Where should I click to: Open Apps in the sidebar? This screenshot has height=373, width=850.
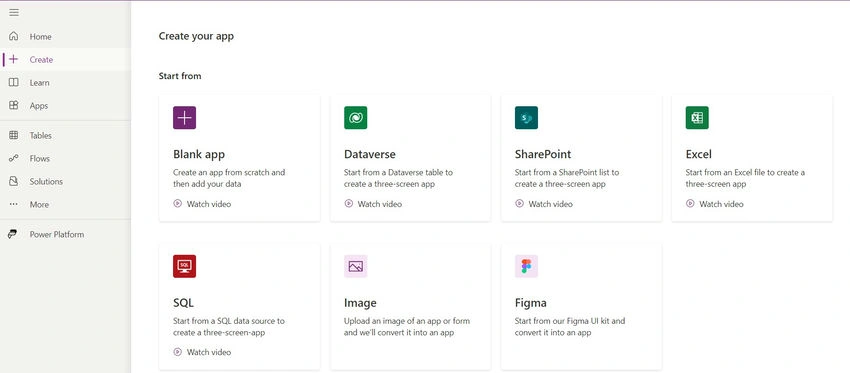click(65, 105)
